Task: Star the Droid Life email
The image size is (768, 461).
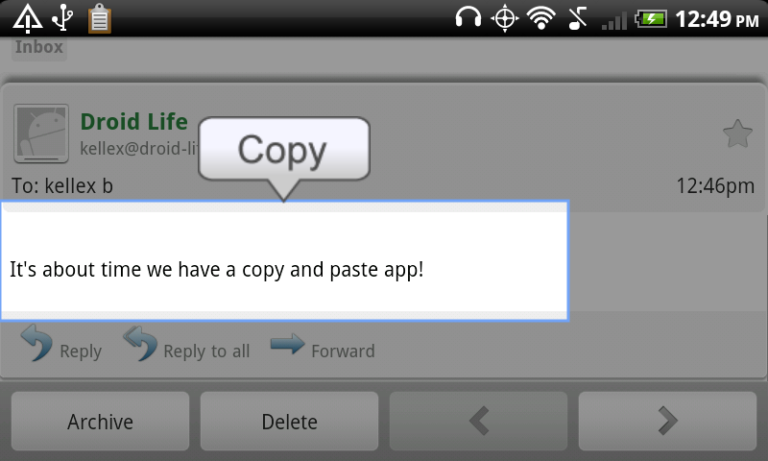Action: 737,134
